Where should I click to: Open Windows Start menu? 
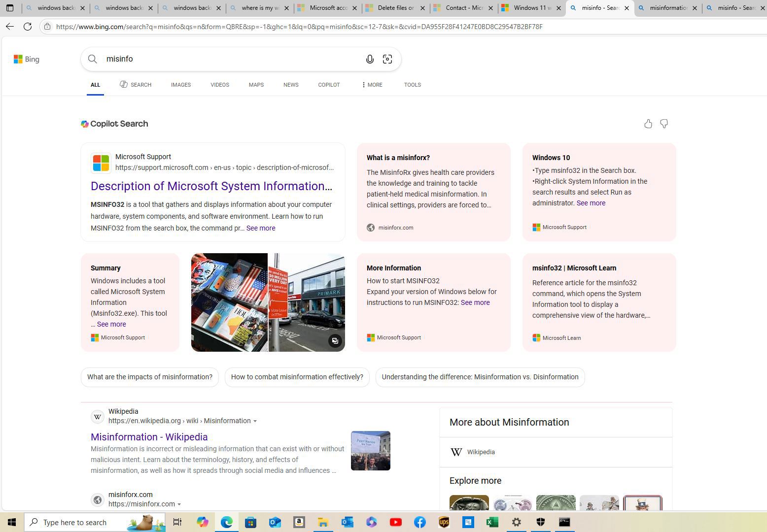click(x=12, y=522)
